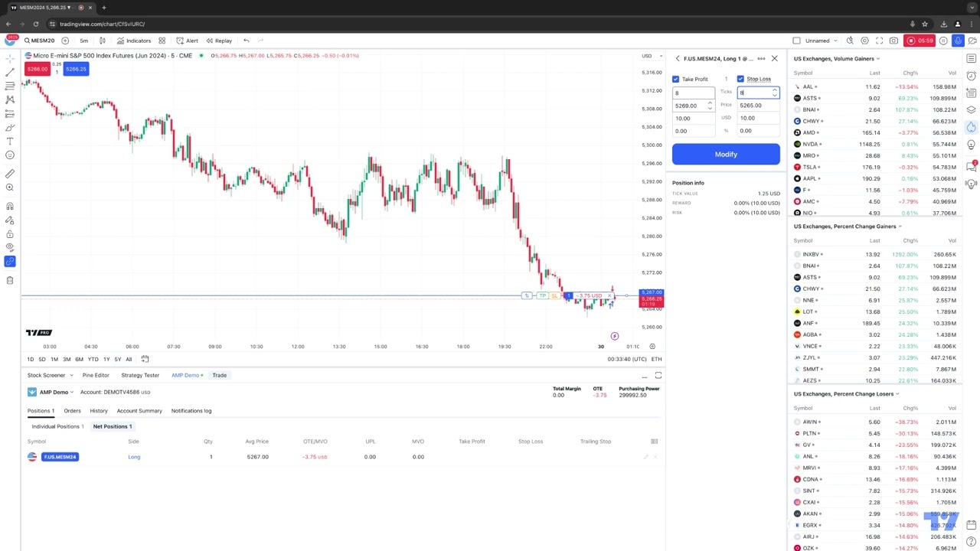980x551 pixels.
Task: Expand US Exchanges Percent Change Losers dropdown
Action: click(x=846, y=393)
